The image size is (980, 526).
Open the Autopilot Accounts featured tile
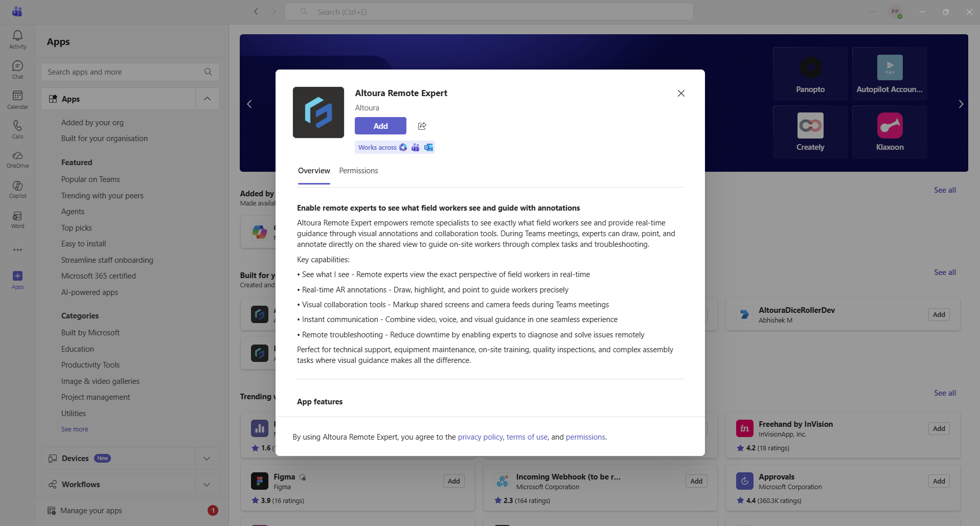(x=890, y=74)
